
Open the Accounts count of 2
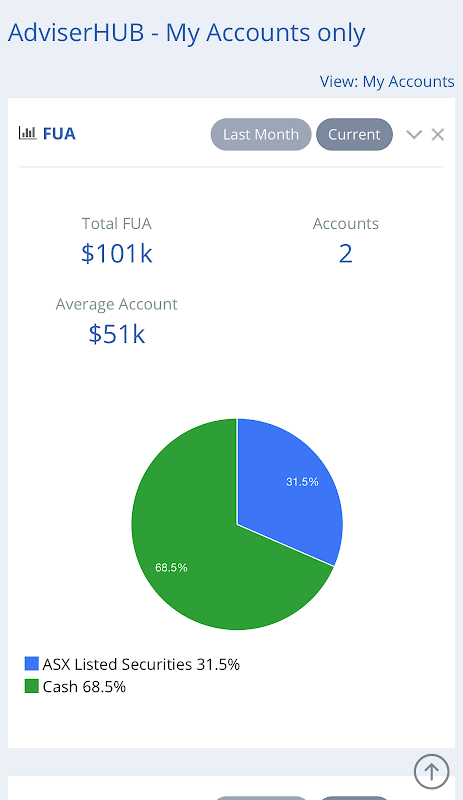pos(346,254)
